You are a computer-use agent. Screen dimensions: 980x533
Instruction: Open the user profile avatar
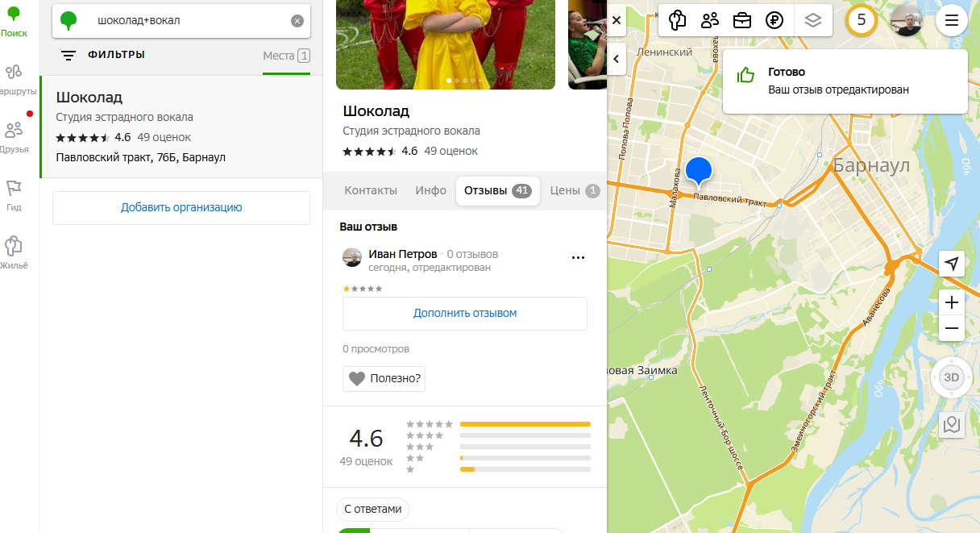click(x=907, y=21)
